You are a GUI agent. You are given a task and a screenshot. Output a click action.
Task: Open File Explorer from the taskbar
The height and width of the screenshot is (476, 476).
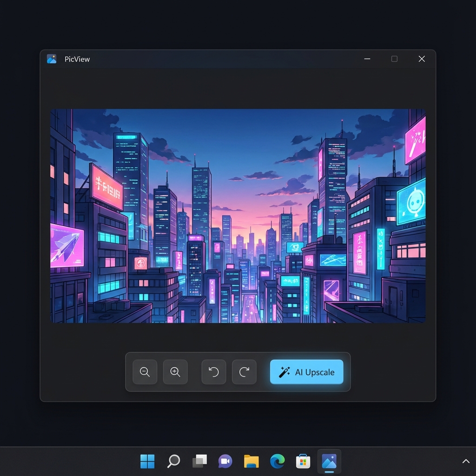[x=251, y=461]
